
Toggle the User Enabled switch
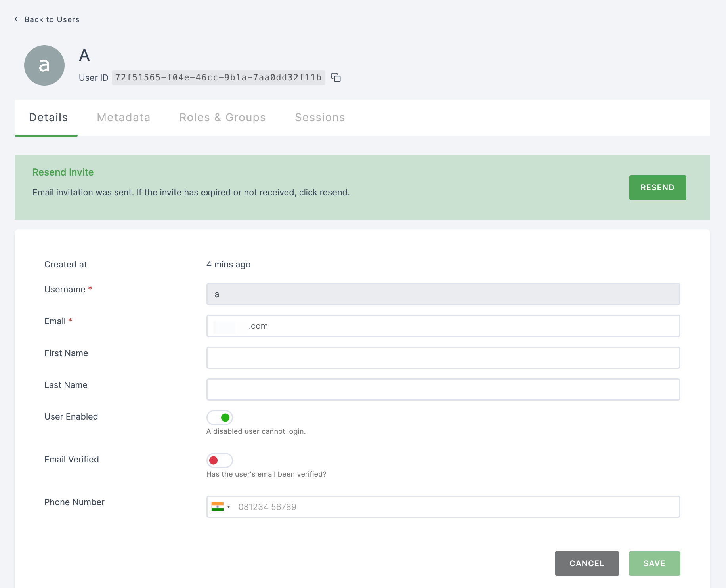(220, 418)
